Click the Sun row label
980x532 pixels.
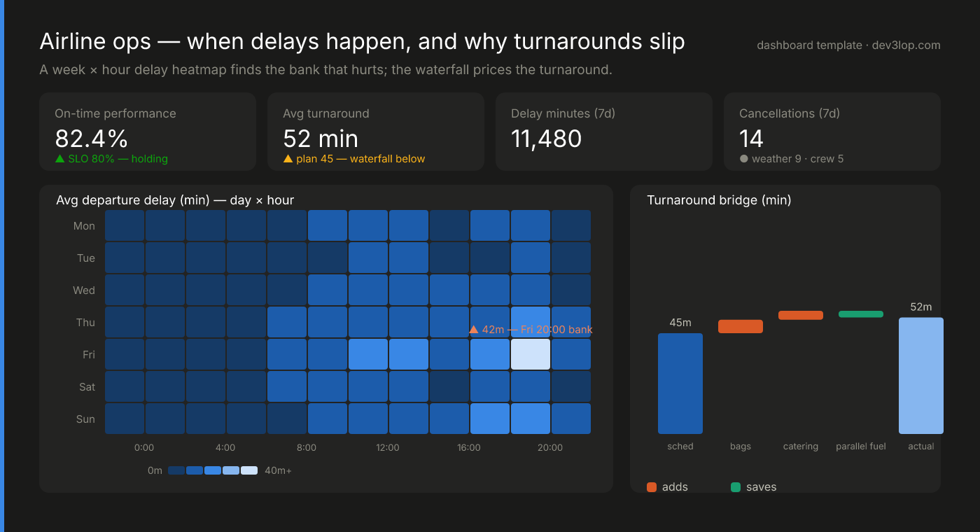click(x=85, y=419)
